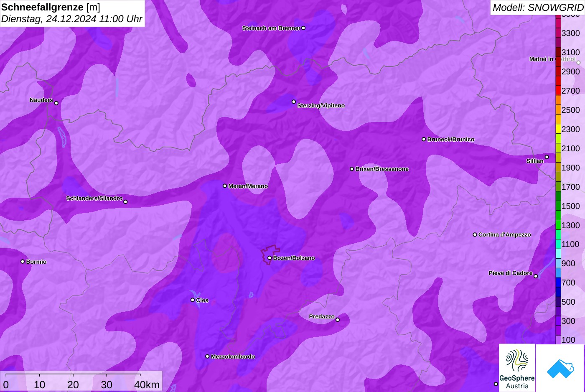585x392 pixels.
Task: Click the Modell: SNOWGRID label
Action: point(538,8)
